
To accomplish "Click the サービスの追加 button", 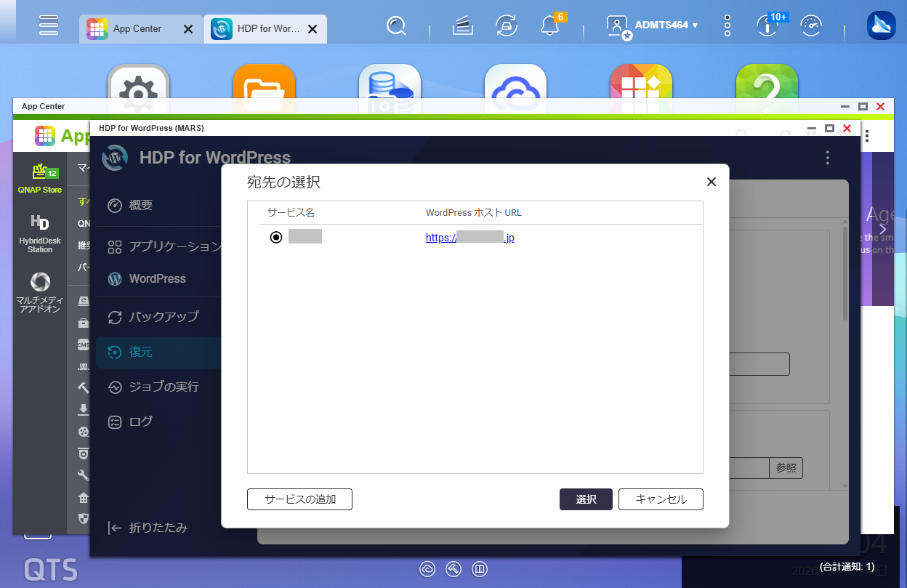I will [x=300, y=499].
